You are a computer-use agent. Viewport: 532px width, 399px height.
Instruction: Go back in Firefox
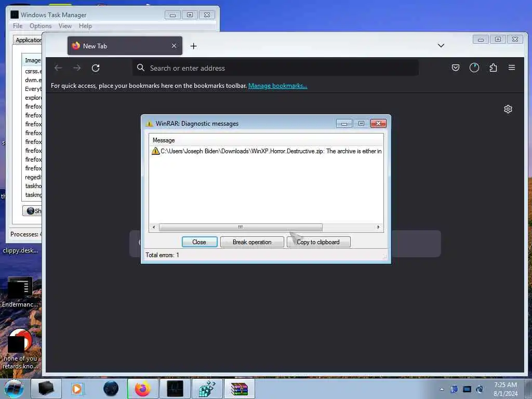[x=58, y=68]
